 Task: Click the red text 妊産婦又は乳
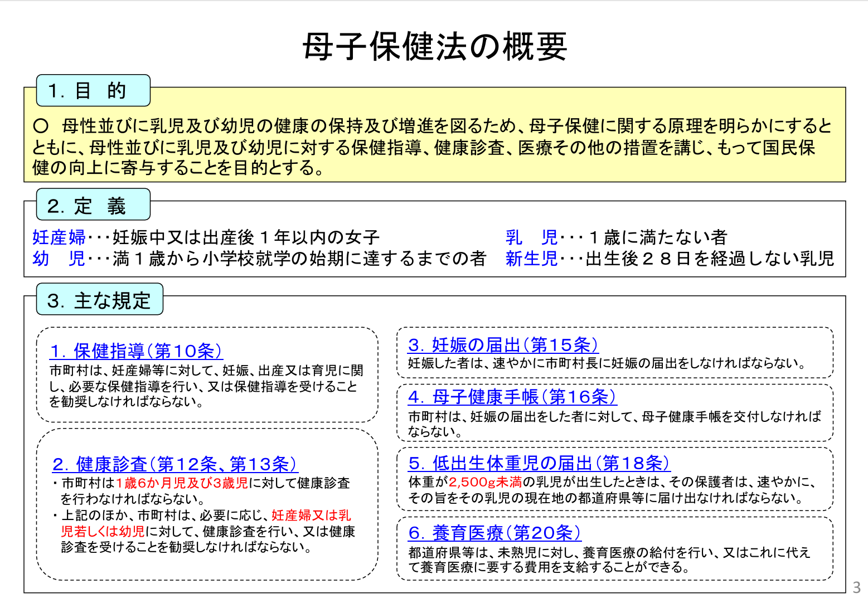(x=312, y=516)
